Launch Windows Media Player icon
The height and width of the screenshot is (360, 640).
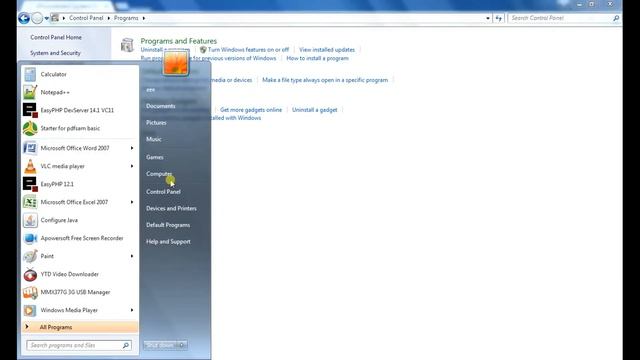click(30, 310)
